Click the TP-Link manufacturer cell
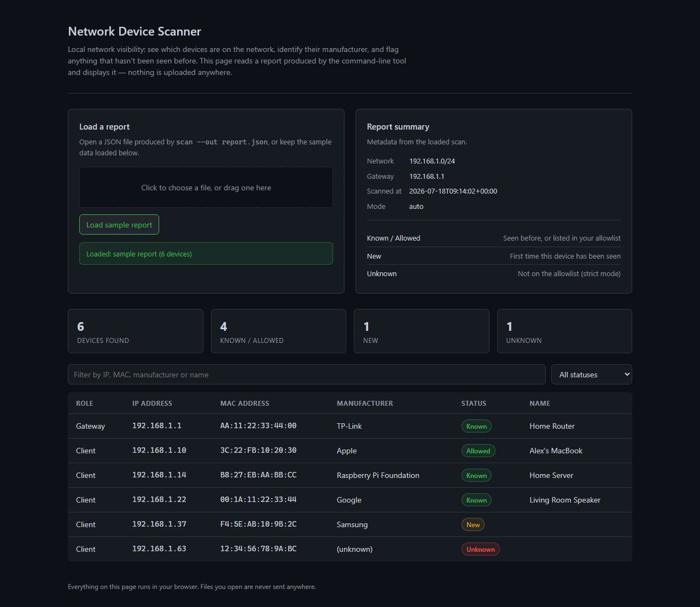The image size is (700, 607). (x=349, y=426)
